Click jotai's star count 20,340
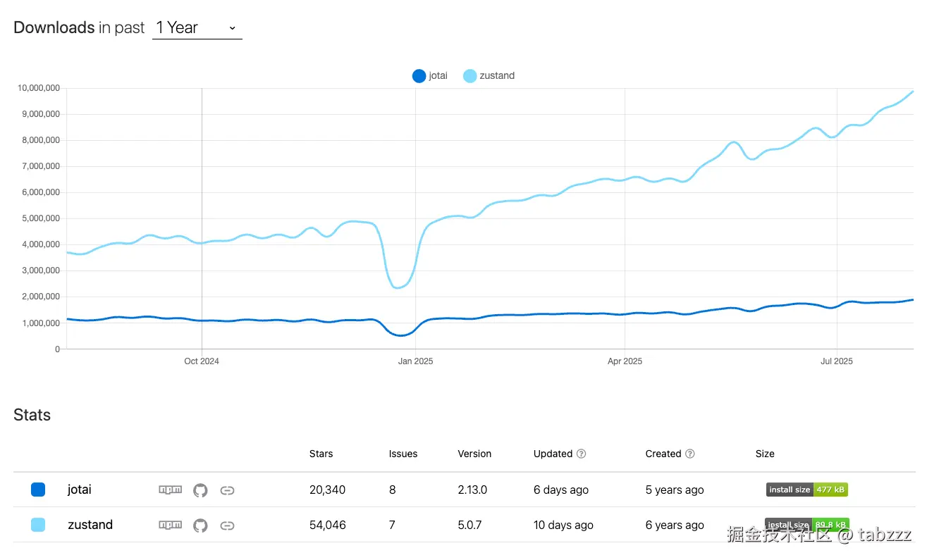The width and height of the screenshot is (927, 560). point(327,490)
